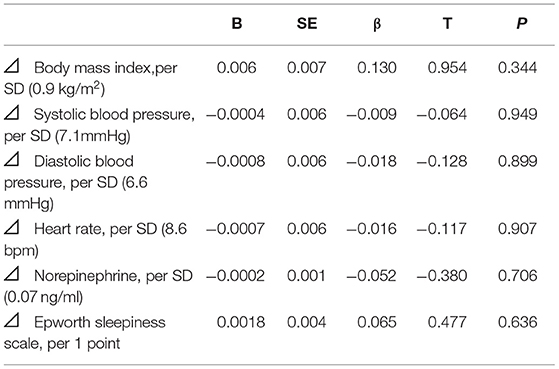Select the Heart rate per SD label
Screen dimensions: 559x369
tap(96, 239)
